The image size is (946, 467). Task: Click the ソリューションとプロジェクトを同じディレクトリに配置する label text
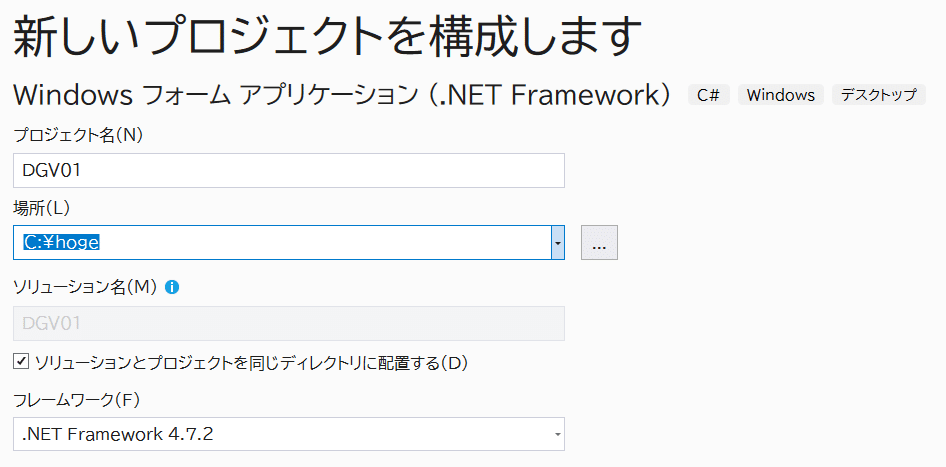coord(251,362)
